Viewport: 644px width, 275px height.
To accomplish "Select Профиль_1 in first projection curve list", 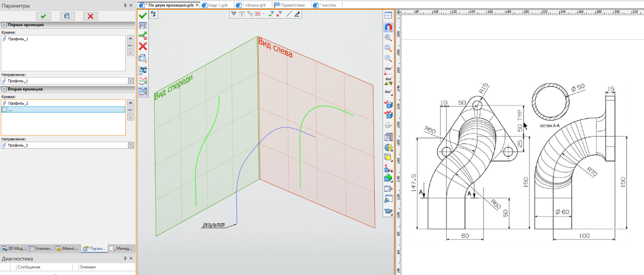I will pos(64,39).
